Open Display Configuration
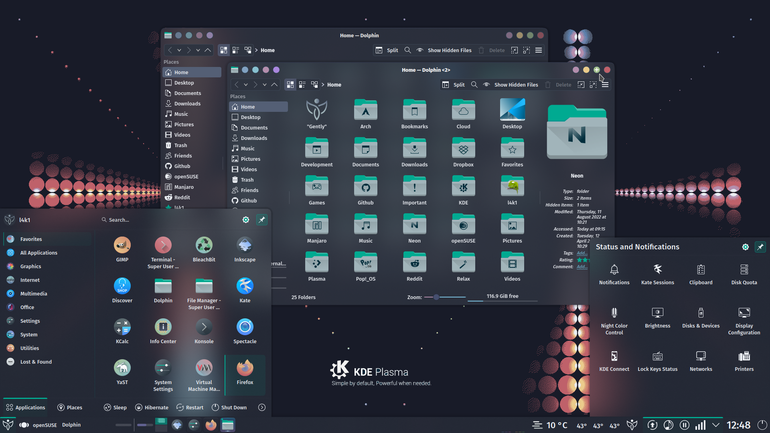The image size is (770, 433). tap(743, 321)
